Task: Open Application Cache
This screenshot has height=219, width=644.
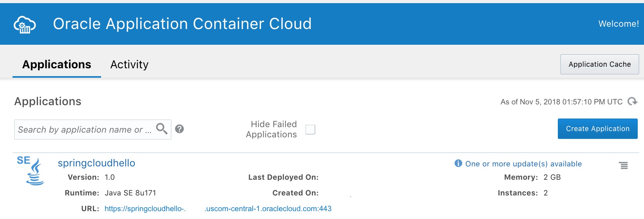Action: (599, 64)
